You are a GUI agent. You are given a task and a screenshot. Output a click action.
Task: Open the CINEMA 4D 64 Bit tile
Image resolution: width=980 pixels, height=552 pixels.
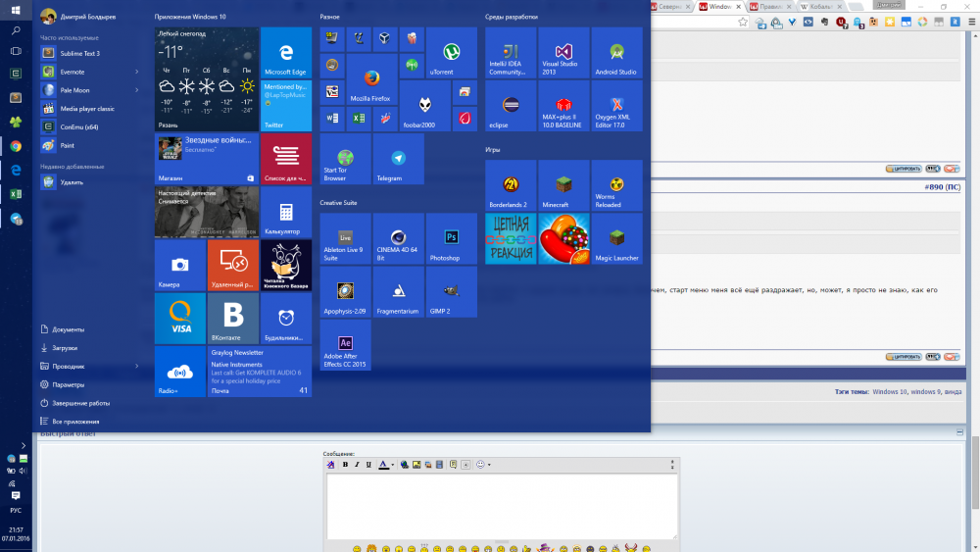tap(398, 238)
